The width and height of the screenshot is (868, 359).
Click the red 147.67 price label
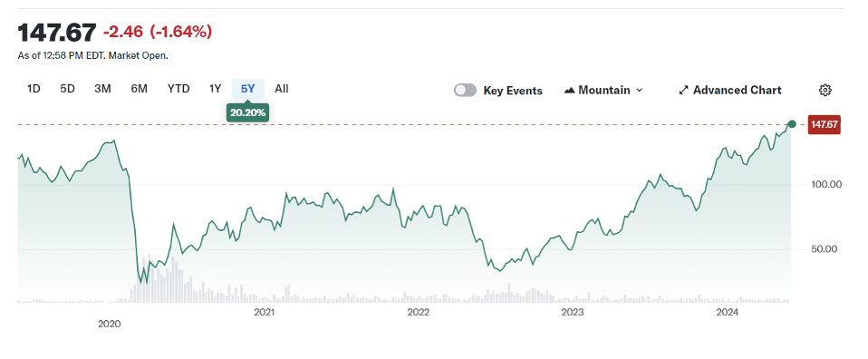[824, 124]
